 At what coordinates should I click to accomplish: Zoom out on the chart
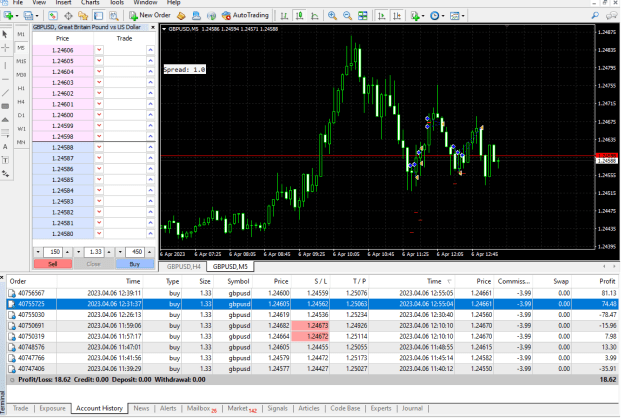[348, 16]
